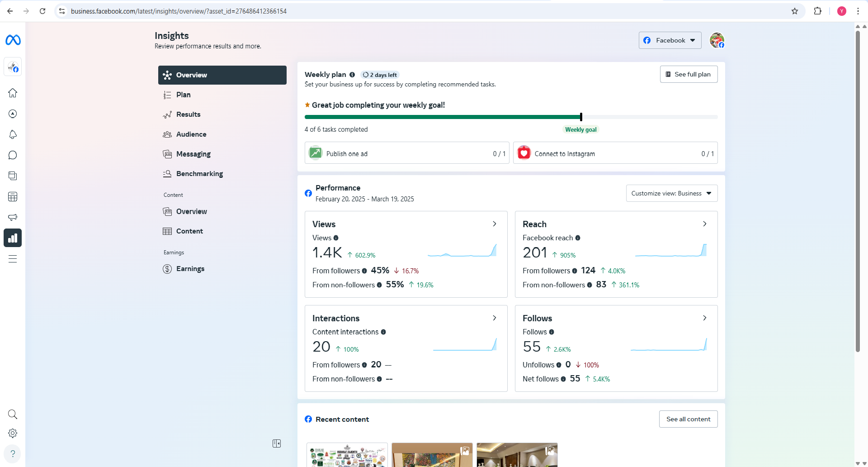Viewport: 868px width, 467px height.
Task: Select the Insights bar chart icon
Action: coord(13,238)
